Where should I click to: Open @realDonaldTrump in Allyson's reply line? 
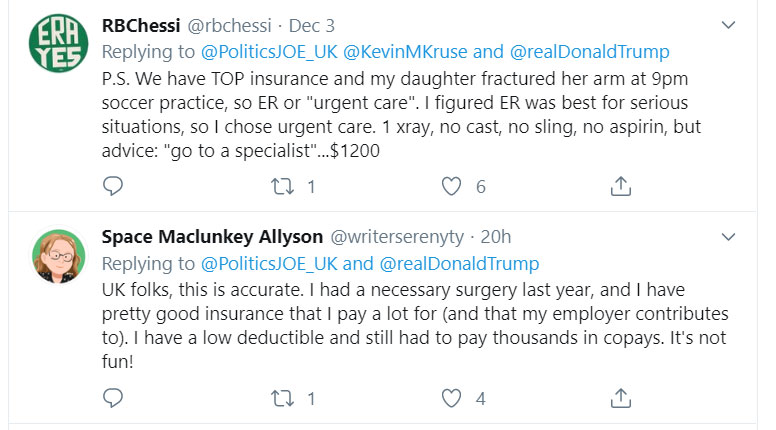(458, 263)
